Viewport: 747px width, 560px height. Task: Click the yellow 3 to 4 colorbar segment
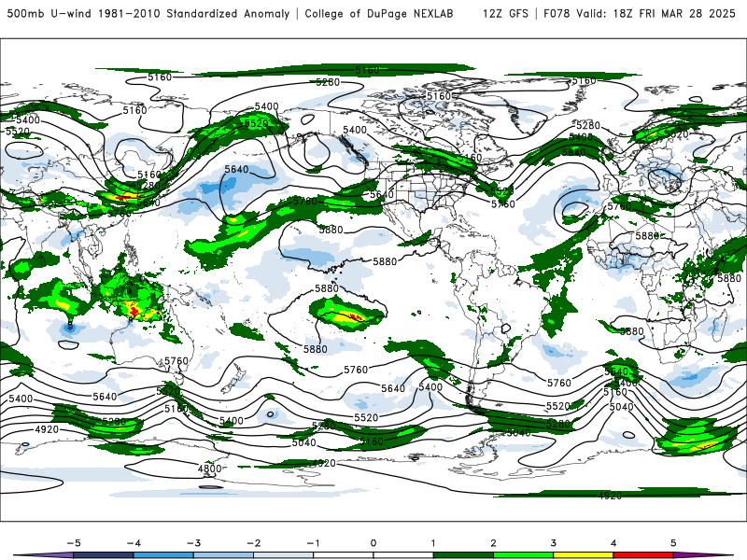click(x=583, y=555)
